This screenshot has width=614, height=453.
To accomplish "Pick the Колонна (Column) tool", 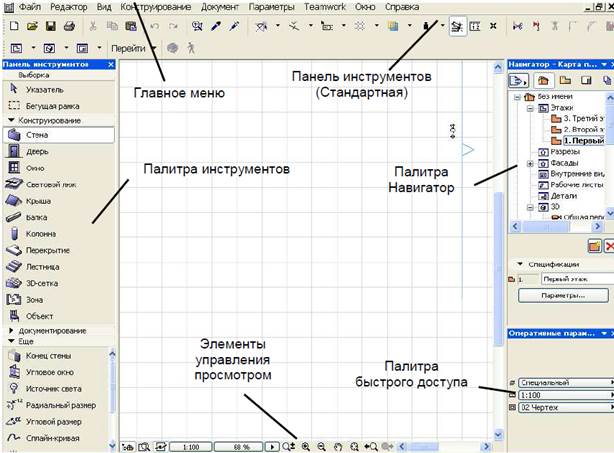I will coord(40,234).
